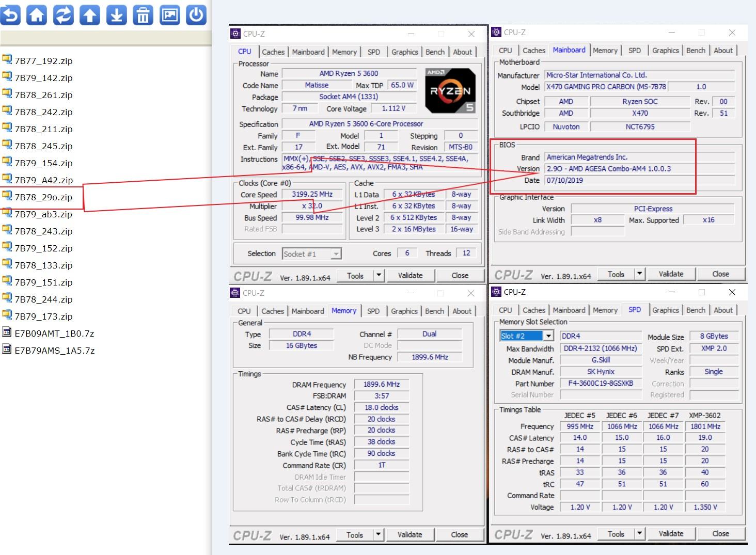This screenshot has width=756, height=555.
Task: Click the Part Number F4-3600C19-8GSXKB
Action: (601, 384)
